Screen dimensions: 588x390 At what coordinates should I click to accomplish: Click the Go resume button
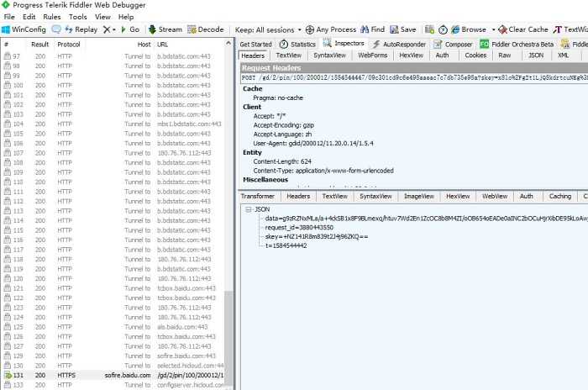[130, 29]
